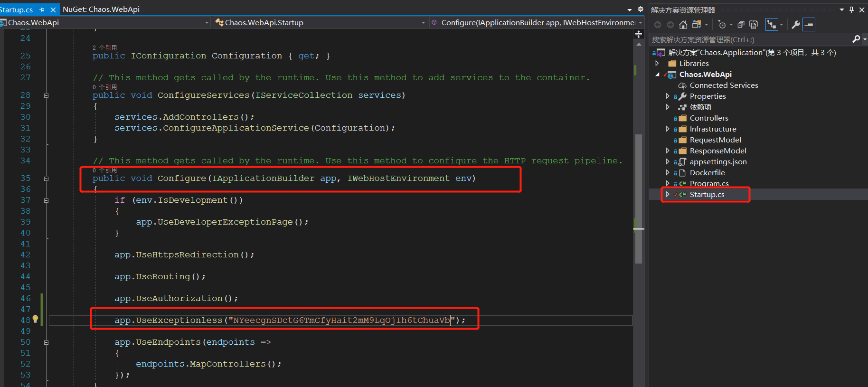The height and width of the screenshot is (387, 868).
Task: Open the pending changes filter clock icon
Action: [x=722, y=25]
